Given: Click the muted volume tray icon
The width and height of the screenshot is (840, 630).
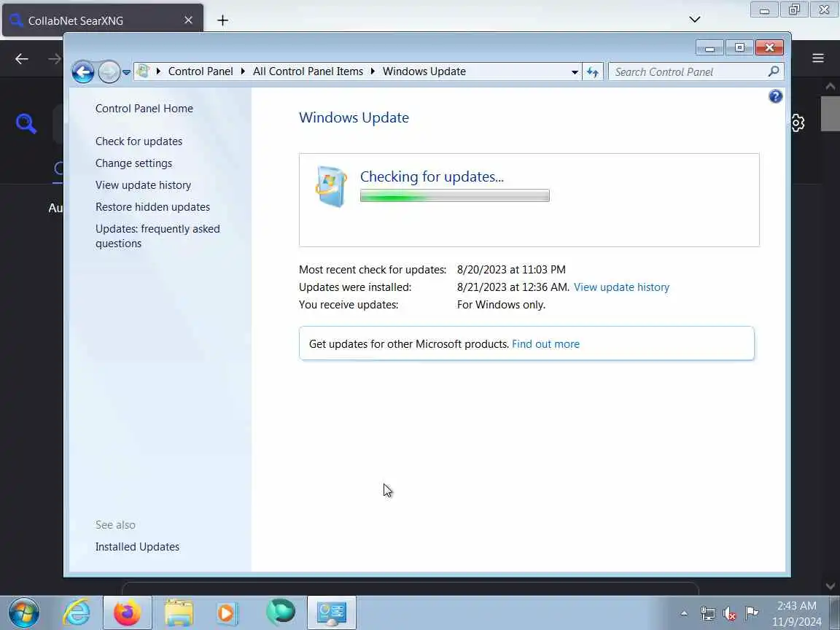Looking at the screenshot, I should tap(729, 613).
